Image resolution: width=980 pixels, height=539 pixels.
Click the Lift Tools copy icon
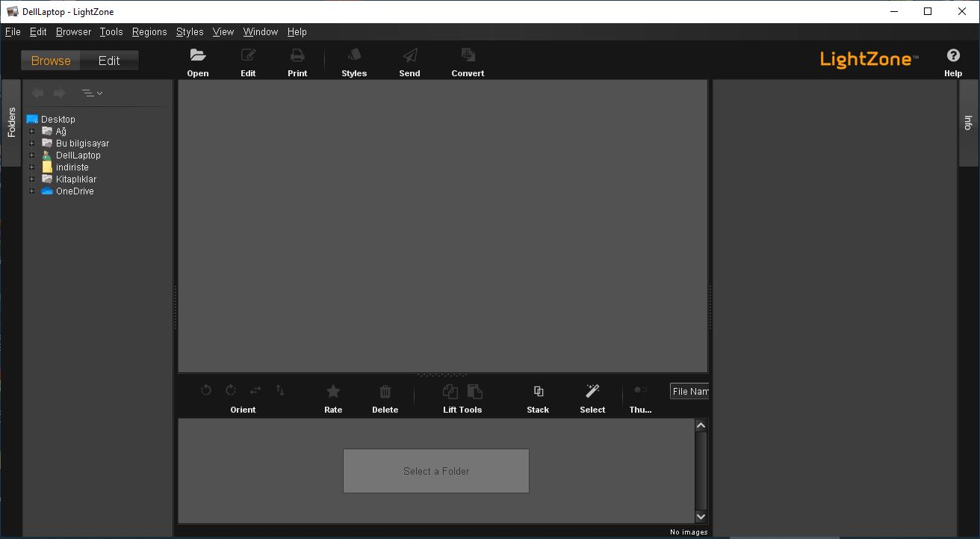click(450, 391)
